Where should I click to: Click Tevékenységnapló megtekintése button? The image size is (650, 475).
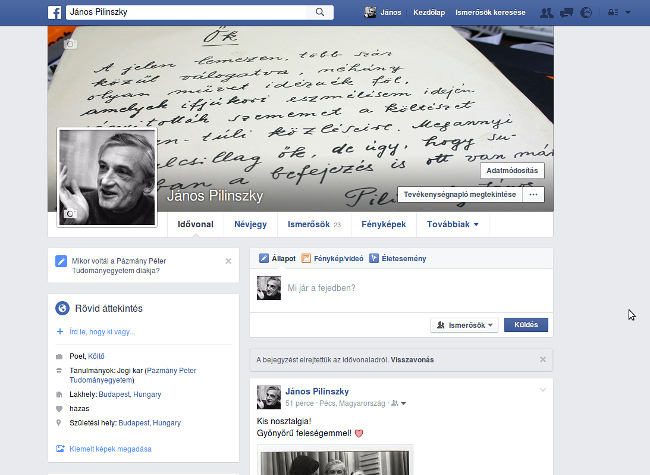point(460,194)
